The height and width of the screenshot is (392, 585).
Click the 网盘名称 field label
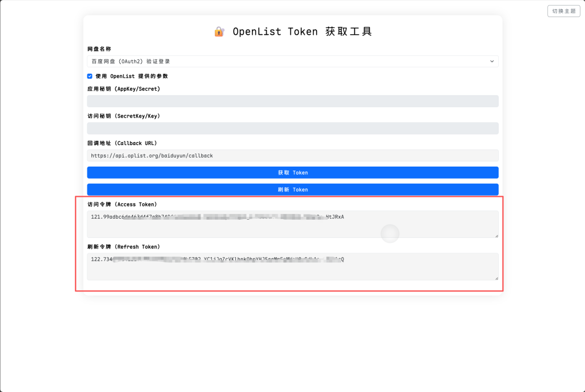tap(99, 49)
